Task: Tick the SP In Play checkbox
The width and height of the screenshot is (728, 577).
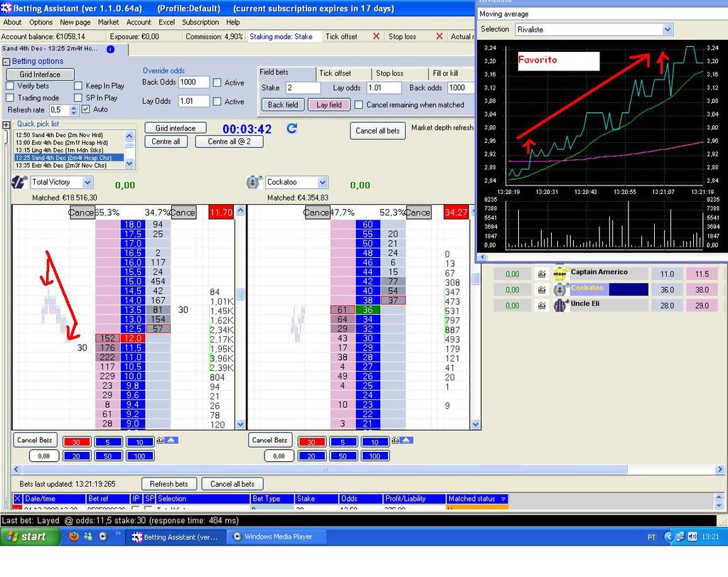Action: (x=78, y=98)
